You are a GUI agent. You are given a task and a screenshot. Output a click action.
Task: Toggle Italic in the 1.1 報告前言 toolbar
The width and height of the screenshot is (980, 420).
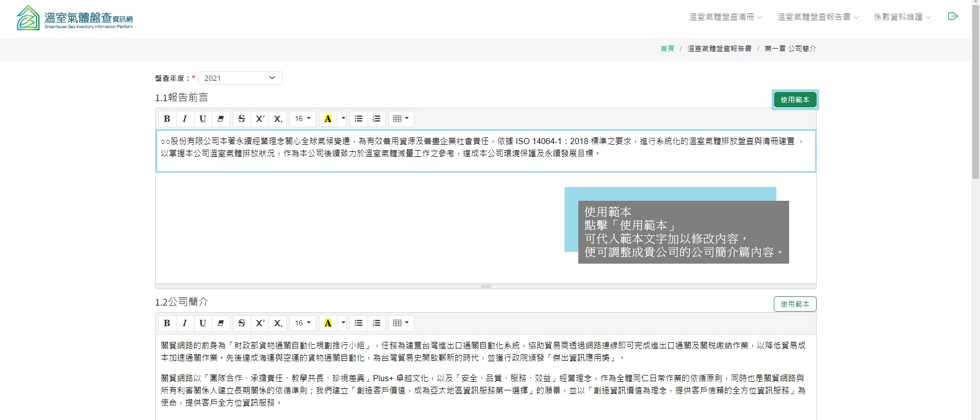tap(185, 119)
